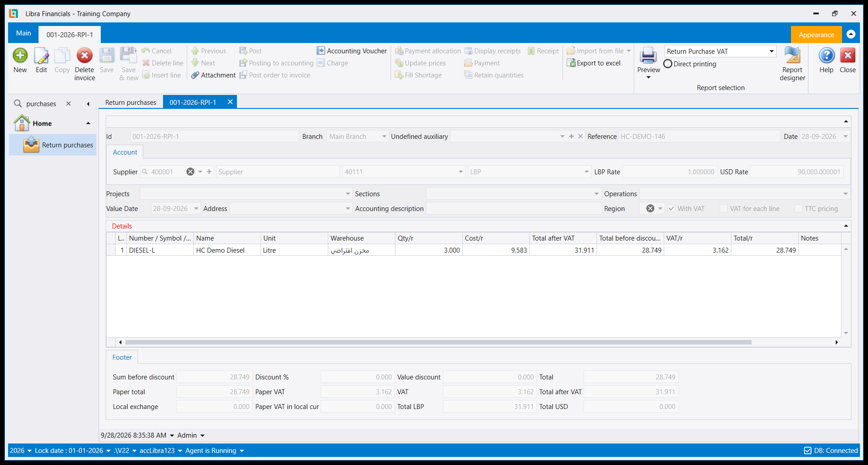Viewport: 868px width, 465px height.
Task: Switch to the Main ribbon tab
Action: (x=24, y=33)
